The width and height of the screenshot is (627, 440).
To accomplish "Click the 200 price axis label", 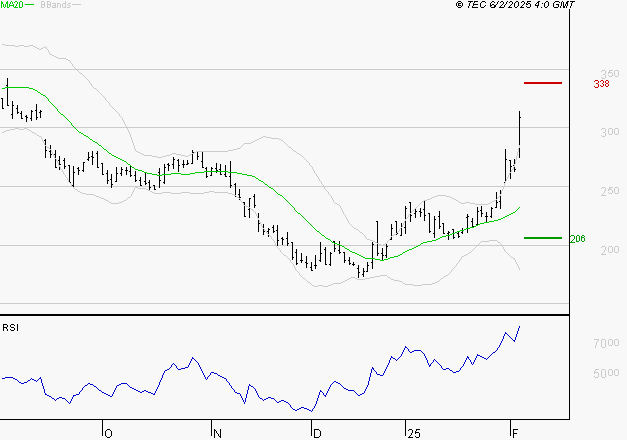I will tap(609, 250).
